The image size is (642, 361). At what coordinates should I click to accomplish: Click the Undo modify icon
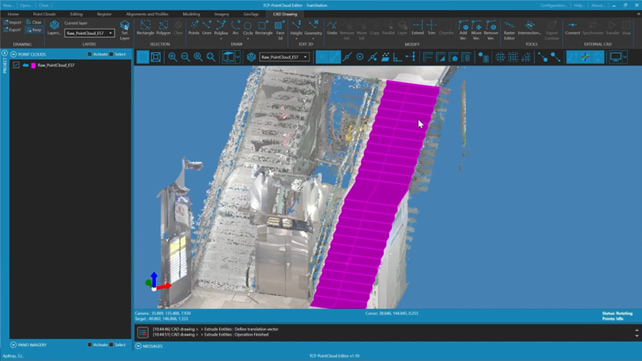(332, 28)
